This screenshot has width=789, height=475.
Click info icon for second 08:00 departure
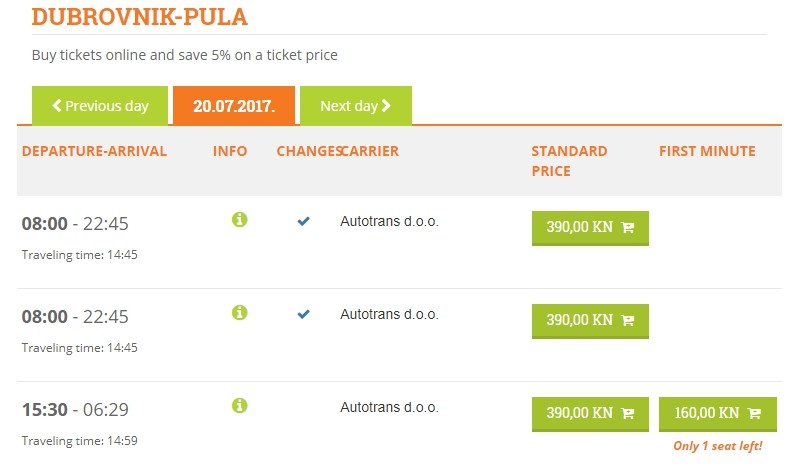(239, 313)
